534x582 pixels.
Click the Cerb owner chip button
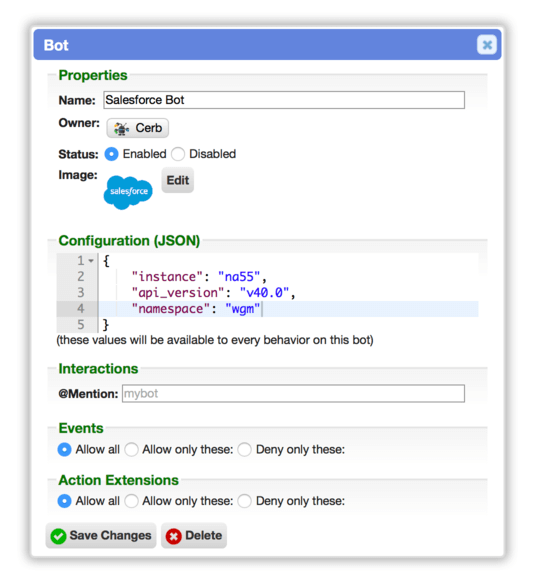pyautogui.click(x=138, y=128)
